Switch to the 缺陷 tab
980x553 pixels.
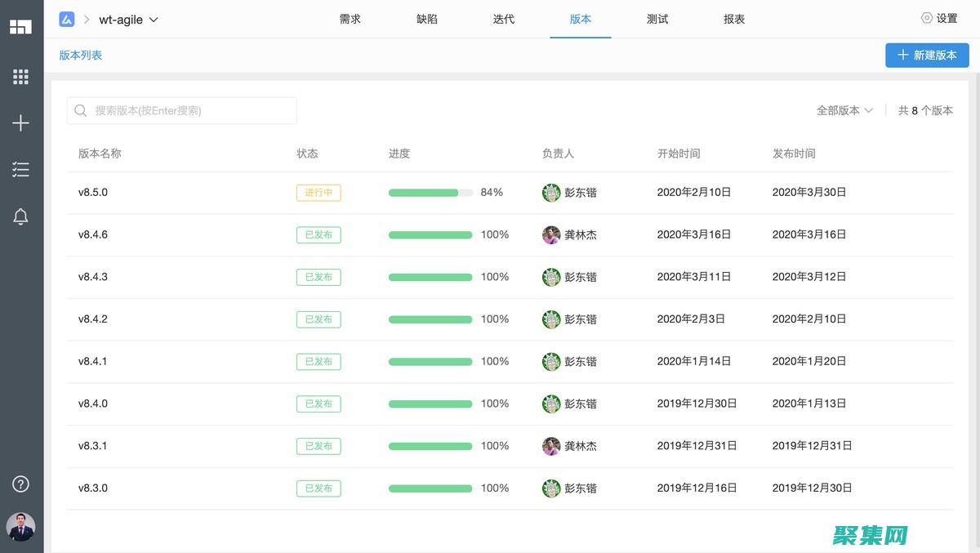(427, 20)
